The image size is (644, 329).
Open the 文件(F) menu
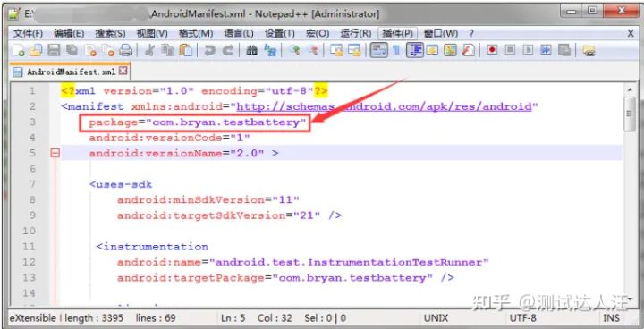(x=28, y=33)
